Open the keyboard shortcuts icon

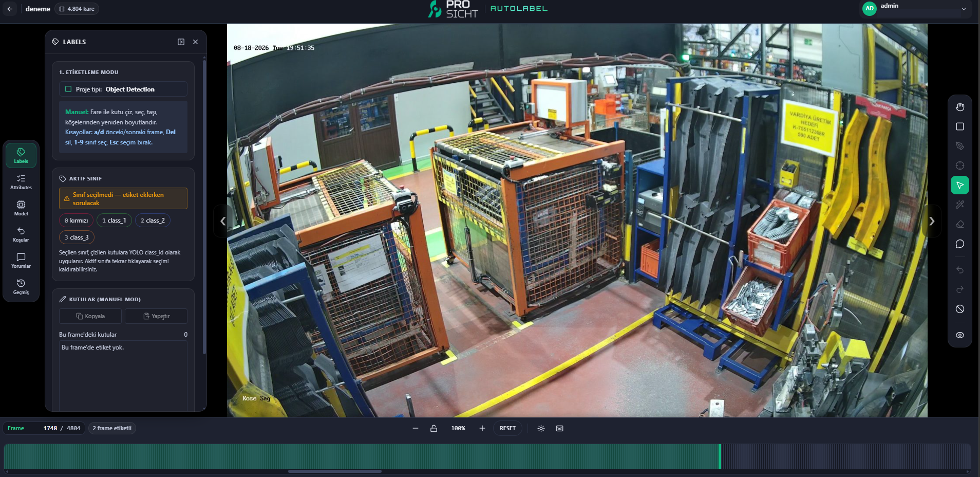[559, 428]
